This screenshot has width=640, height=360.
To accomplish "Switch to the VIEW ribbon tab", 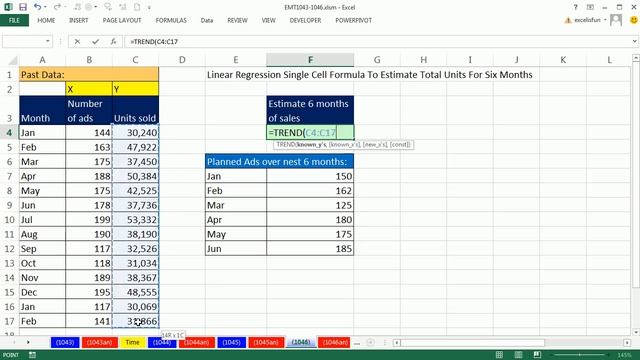I will click(x=269, y=20).
